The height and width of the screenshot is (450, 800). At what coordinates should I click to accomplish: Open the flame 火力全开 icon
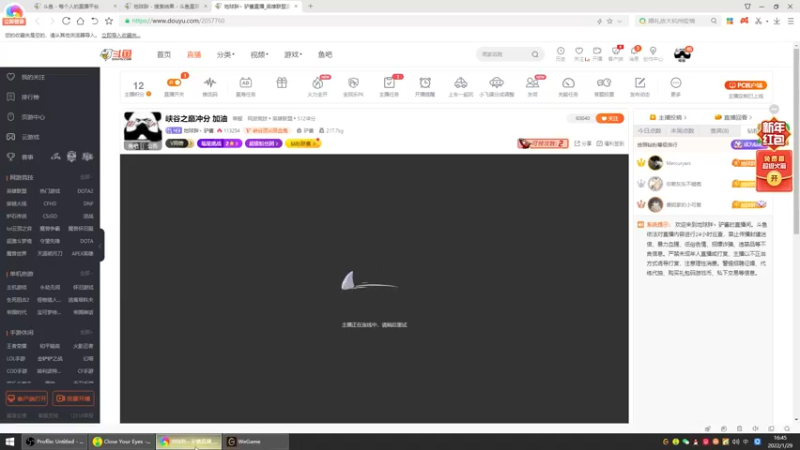point(317,83)
